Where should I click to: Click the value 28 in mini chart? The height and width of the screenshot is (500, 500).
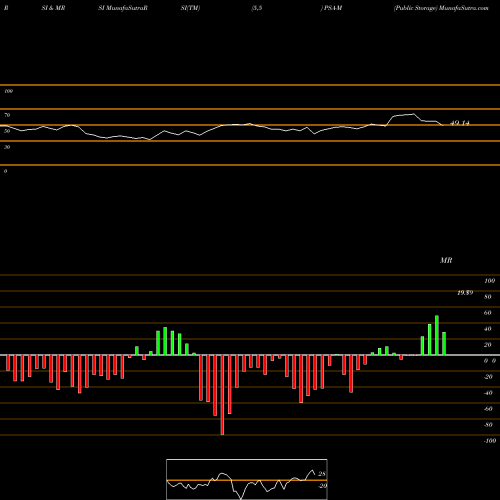pos(322,474)
